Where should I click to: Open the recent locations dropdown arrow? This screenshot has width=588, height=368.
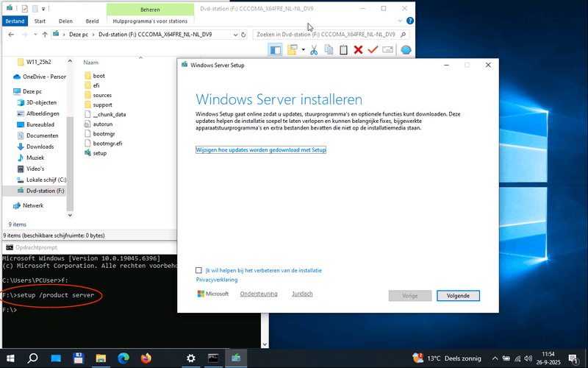click(x=35, y=35)
